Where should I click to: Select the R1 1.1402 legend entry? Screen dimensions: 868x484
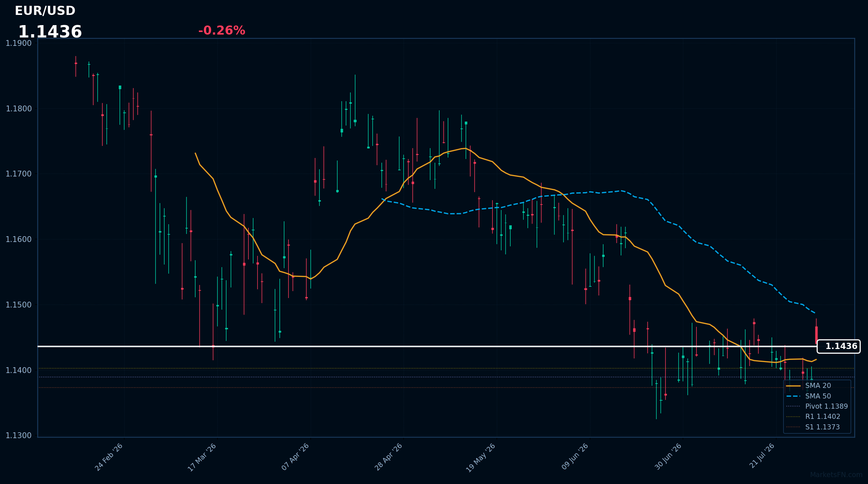point(813,417)
